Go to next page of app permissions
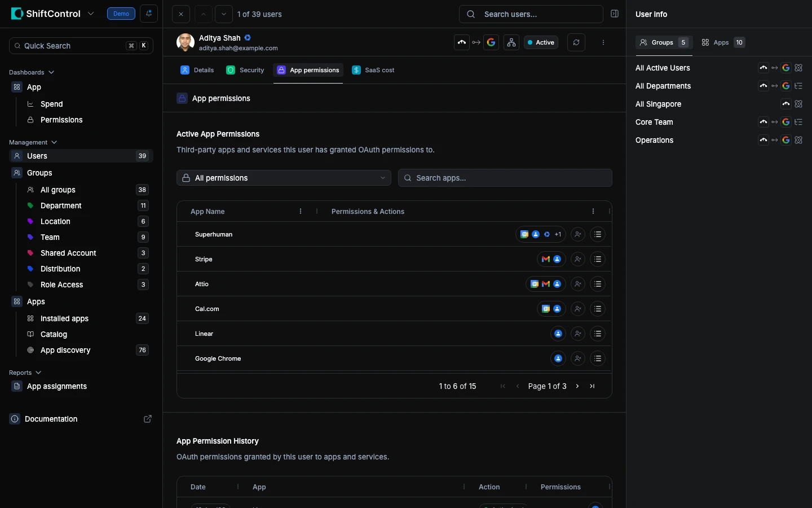This screenshot has height=508, width=812. click(577, 386)
